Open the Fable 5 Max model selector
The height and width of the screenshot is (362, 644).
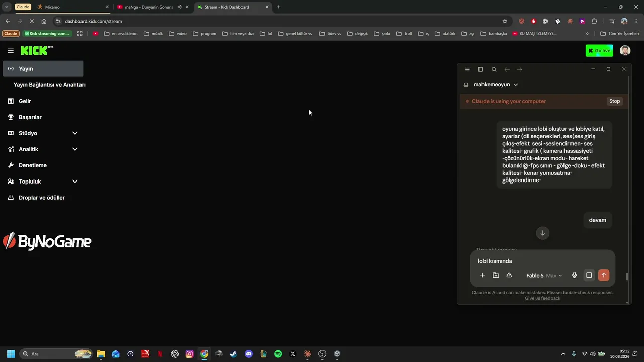pyautogui.click(x=544, y=276)
